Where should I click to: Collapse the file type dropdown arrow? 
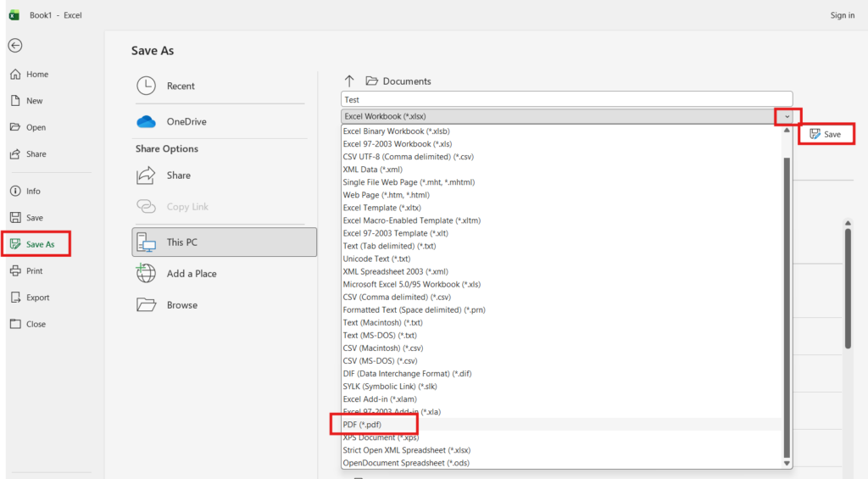[x=787, y=116]
